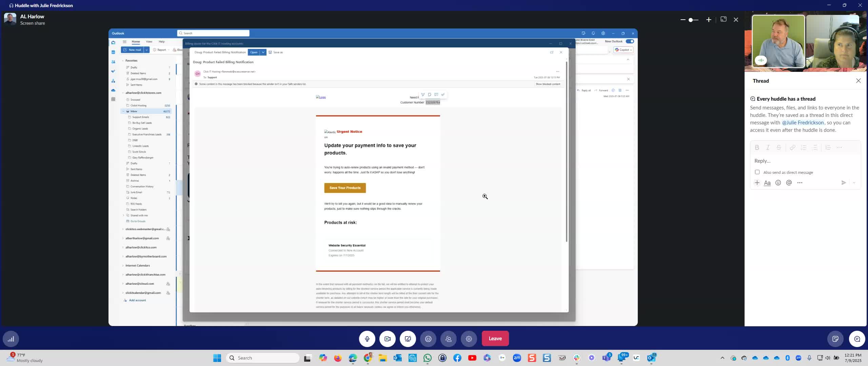Send the thread reply
Screen dimensions: 868x366
(844, 183)
